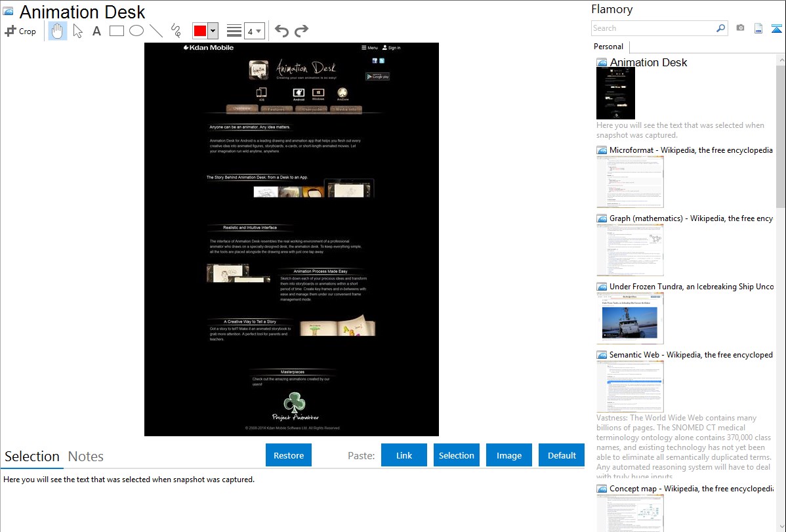Click Animation Desk title in sidebar list
Image resolution: width=786 pixels, height=532 pixels.
point(648,62)
